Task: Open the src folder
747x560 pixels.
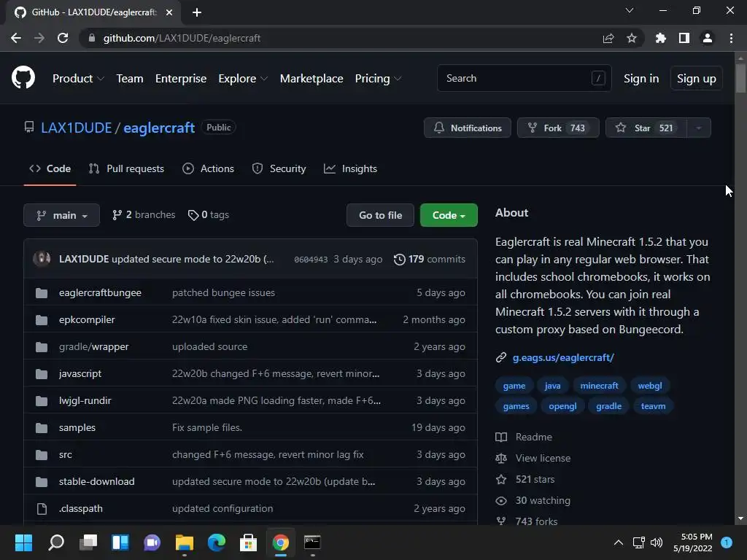Action: 65,455
